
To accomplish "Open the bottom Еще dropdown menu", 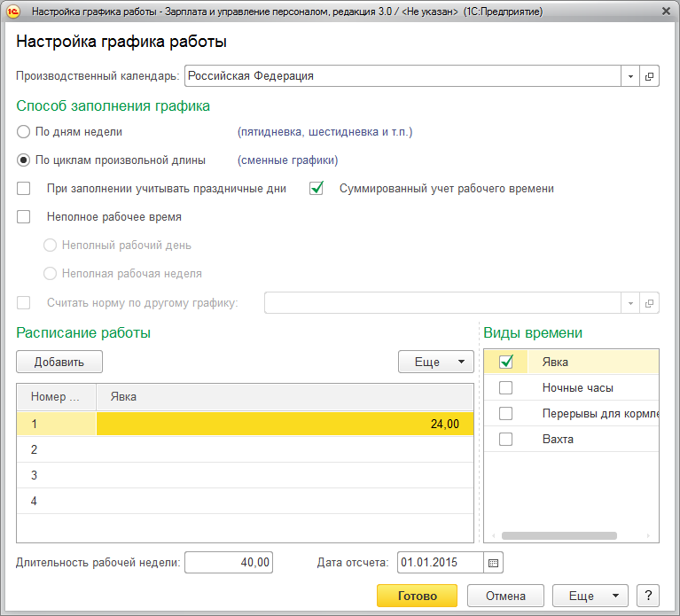I will click(590, 596).
